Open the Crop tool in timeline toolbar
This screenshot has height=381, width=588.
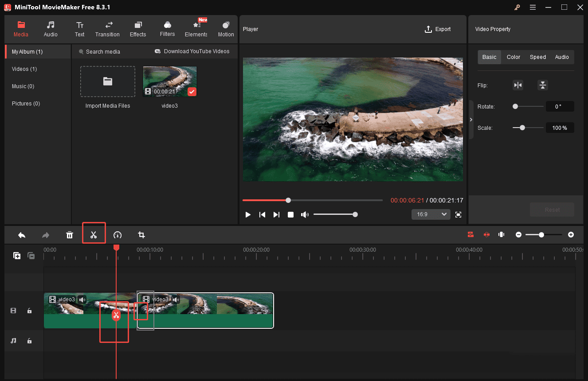pos(141,234)
